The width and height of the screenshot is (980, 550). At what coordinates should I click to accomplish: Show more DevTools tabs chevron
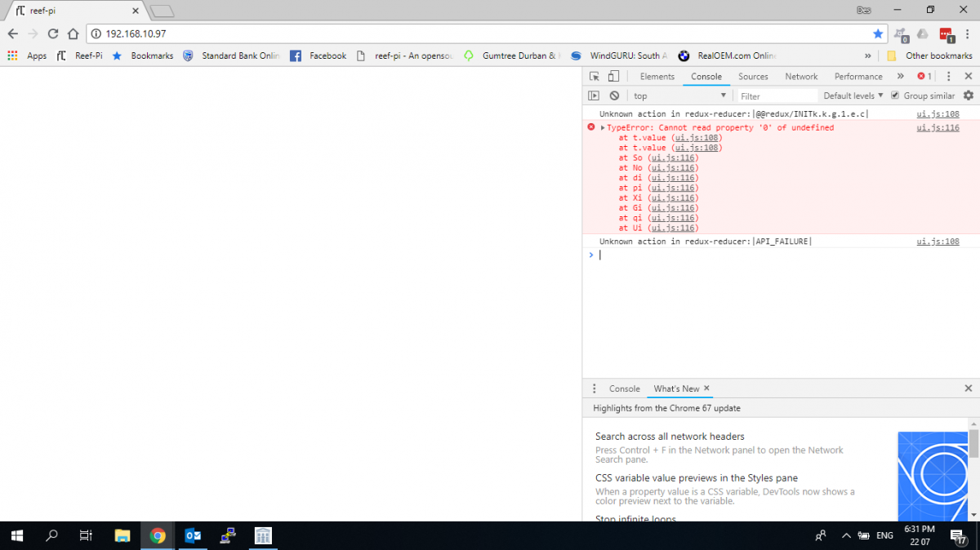pos(900,76)
